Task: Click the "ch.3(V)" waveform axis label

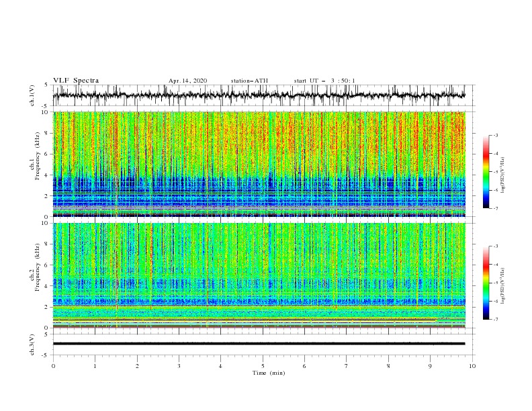Action: click(x=32, y=345)
